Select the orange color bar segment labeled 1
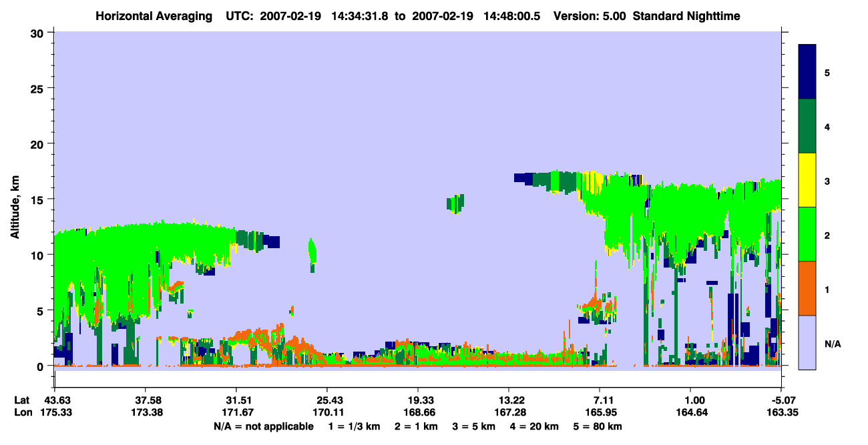 click(807, 288)
